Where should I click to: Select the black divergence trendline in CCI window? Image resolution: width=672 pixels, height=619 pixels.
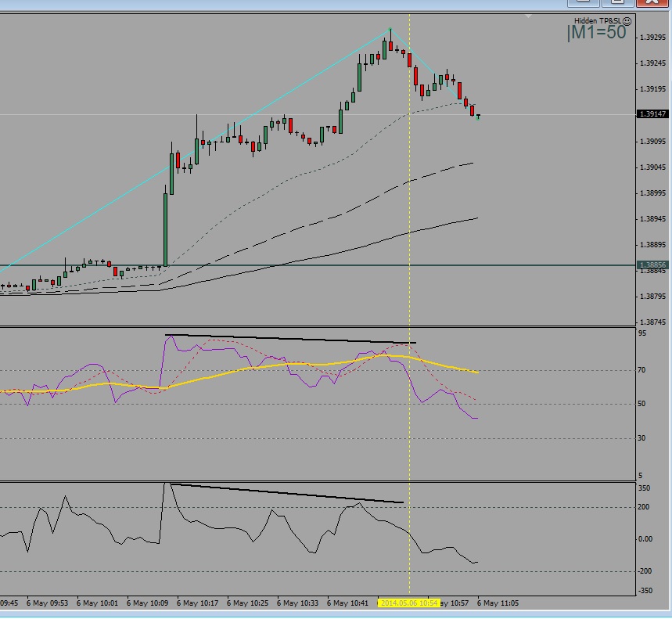click(287, 493)
